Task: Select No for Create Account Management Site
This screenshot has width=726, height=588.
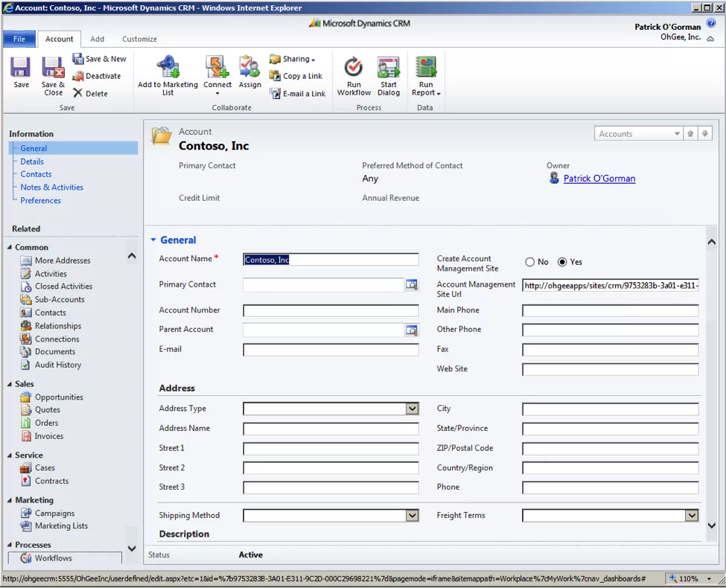Action: pos(529,262)
